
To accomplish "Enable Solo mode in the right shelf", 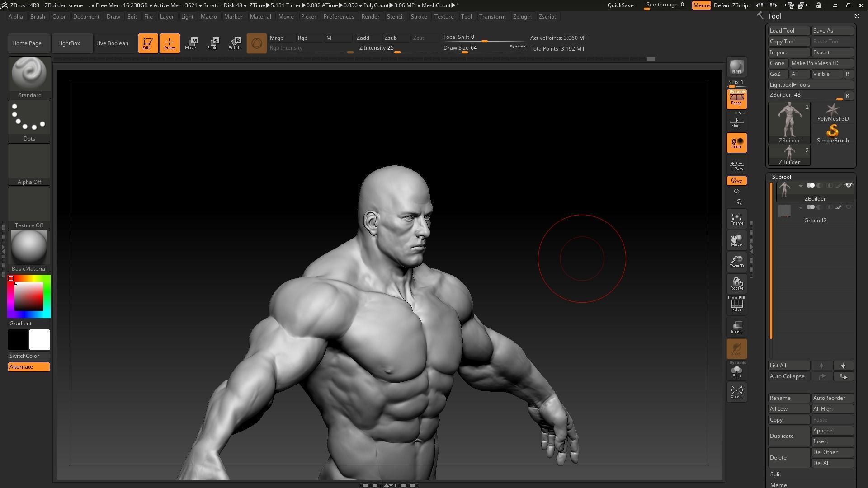I will click(736, 371).
